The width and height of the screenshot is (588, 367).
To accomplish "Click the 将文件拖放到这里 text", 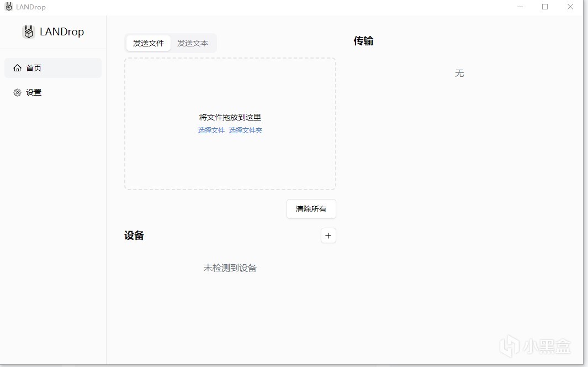I will [230, 118].
